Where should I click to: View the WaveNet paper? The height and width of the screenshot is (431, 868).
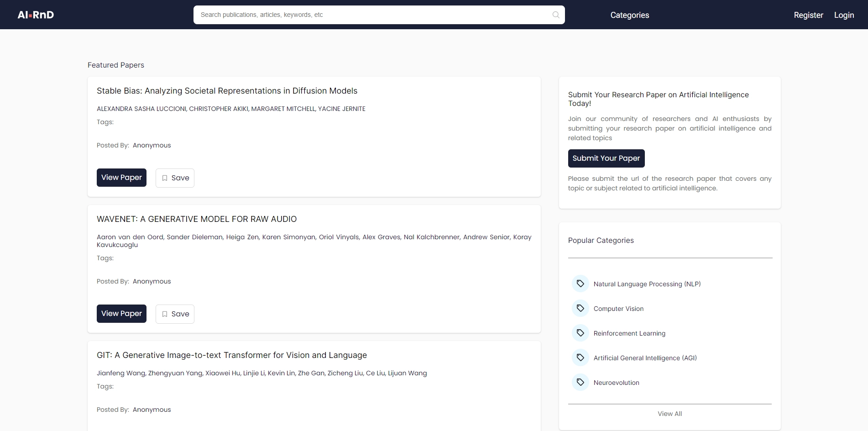coord(121,314)
